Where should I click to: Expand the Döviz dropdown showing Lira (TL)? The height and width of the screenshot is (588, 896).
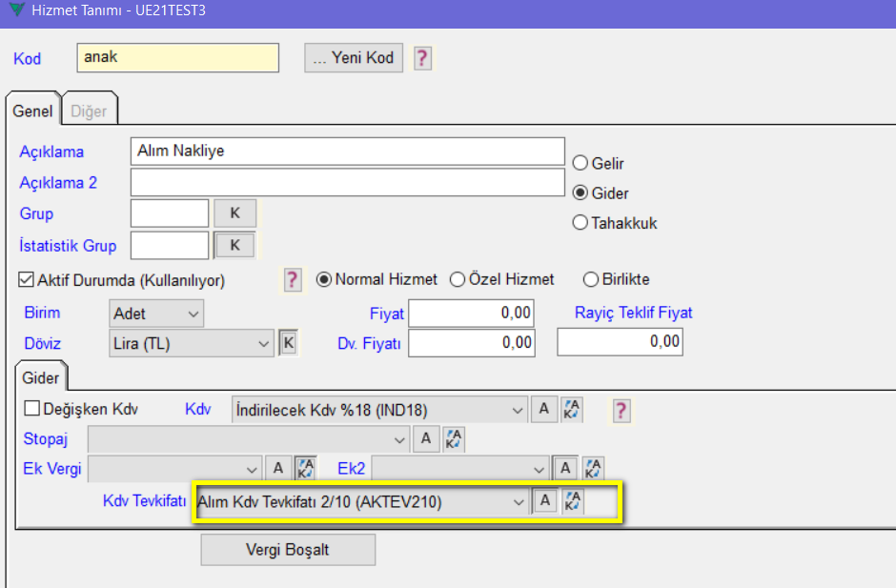192,343
